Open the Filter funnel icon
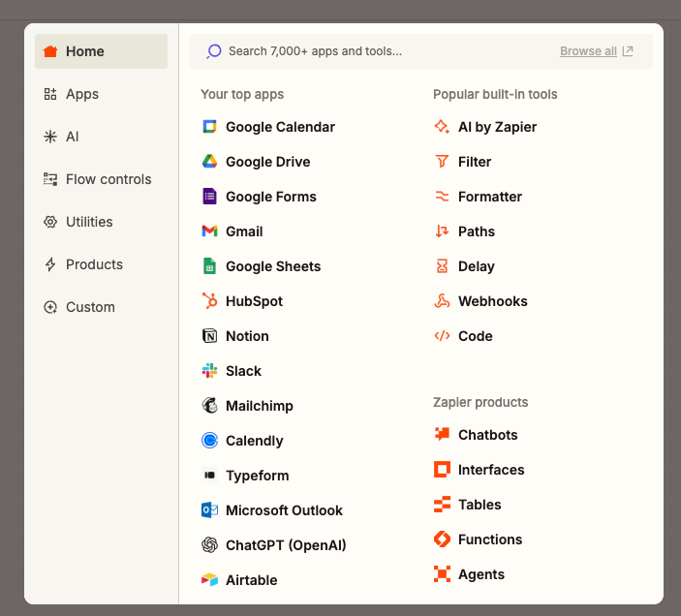681x616 pixels. [x=442, y=162]
